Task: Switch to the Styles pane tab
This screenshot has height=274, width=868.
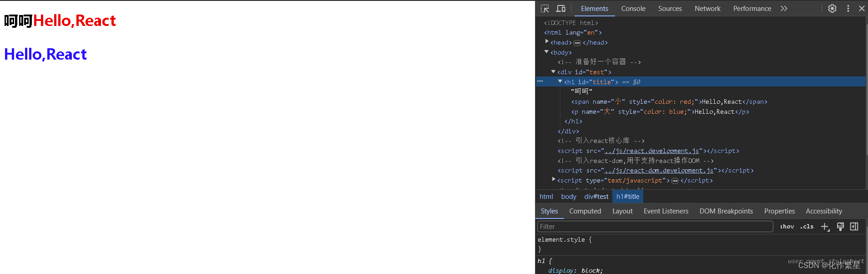Action: [x=549, y=211]
